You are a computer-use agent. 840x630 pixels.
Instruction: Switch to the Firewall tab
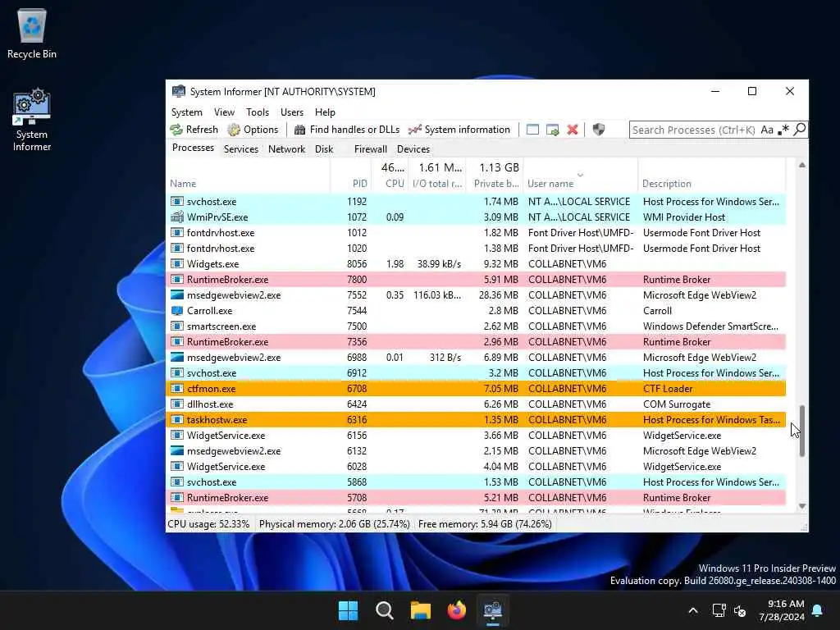370,149
